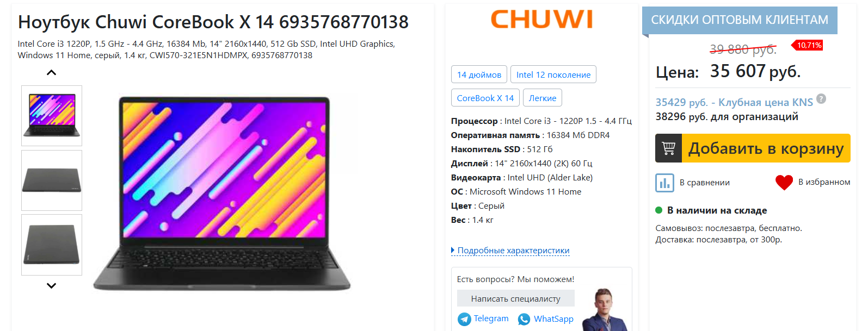
Task: Click Добавить в корзину button
Action: (753, 148)
